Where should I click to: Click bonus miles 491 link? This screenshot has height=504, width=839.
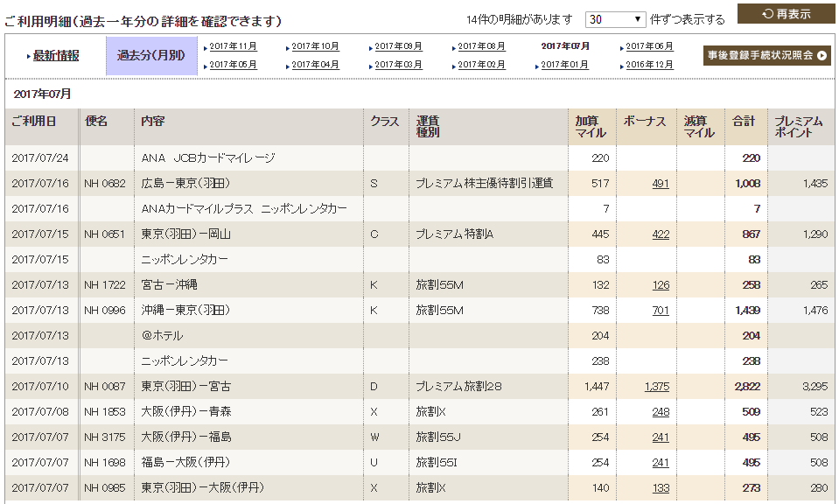click(x=661, y=184)
